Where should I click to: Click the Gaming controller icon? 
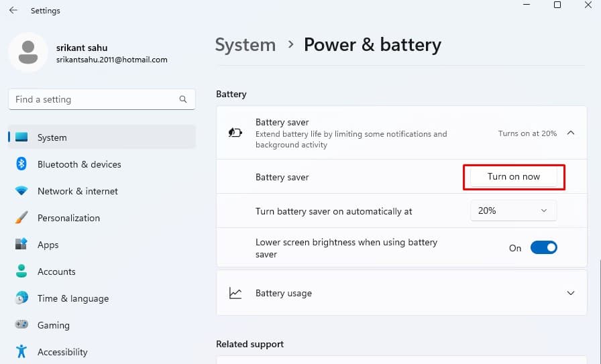tap(21, 325)
